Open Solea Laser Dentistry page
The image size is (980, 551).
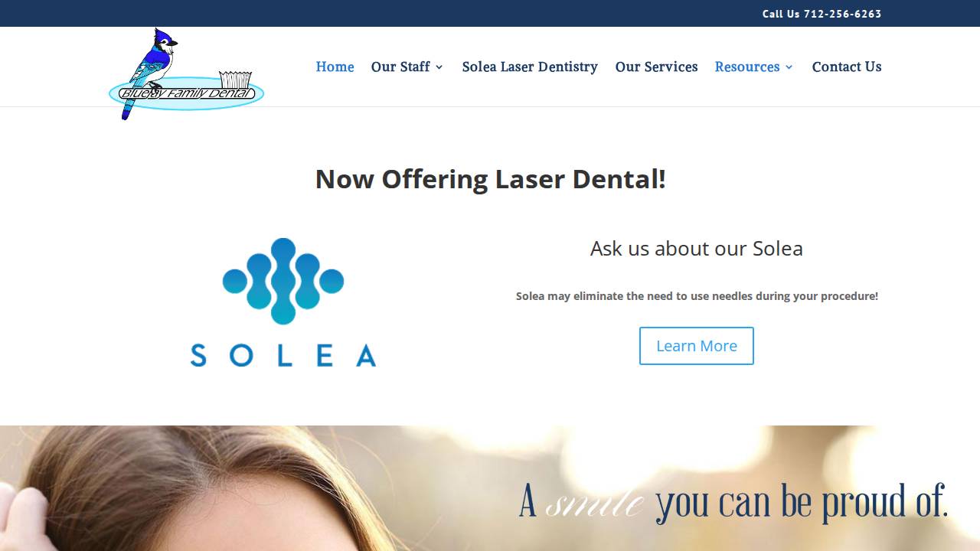(530, 67)
